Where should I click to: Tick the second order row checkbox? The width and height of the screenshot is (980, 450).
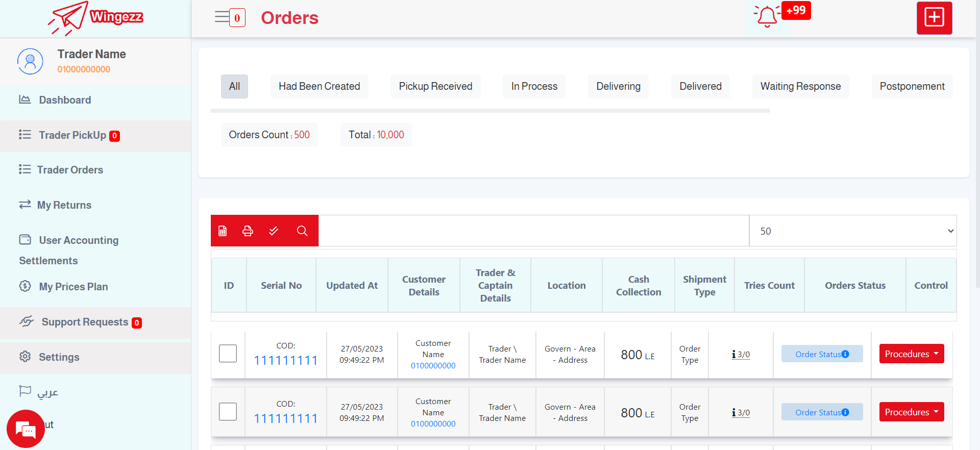tap(228, 412)
